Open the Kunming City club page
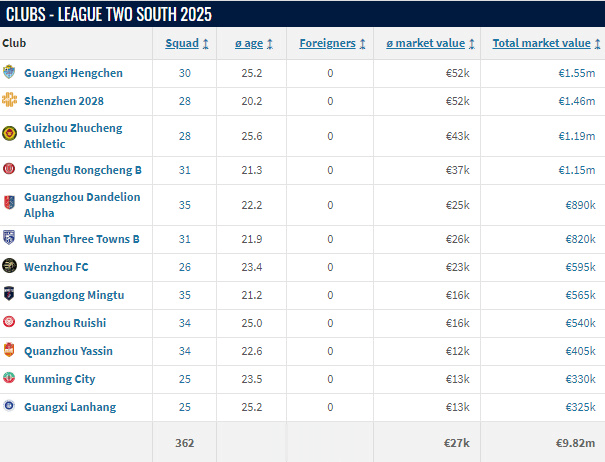The height and width of the screenshot is (462, 605). (x=59, y=379)
